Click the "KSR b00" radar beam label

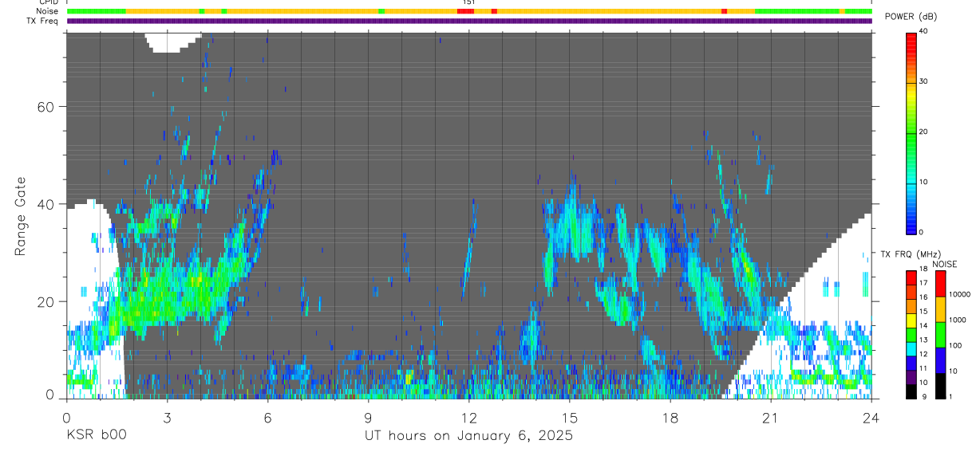click(96, 435)
